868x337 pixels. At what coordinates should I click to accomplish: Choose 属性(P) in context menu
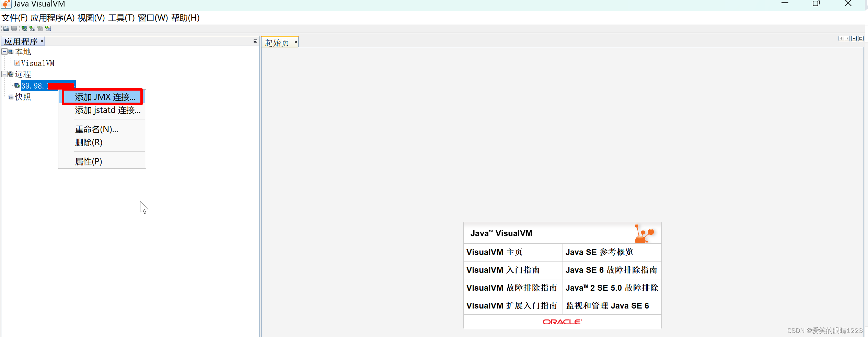tap(102, 162)
